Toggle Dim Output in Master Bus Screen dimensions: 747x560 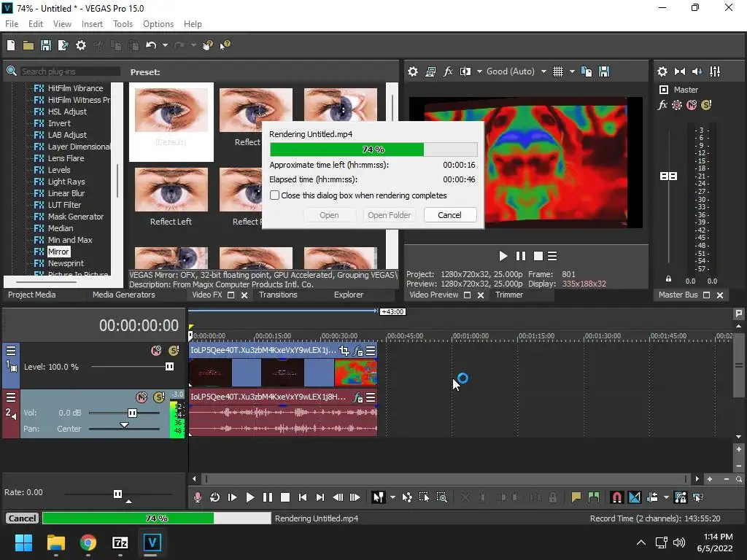click(697, 71)
